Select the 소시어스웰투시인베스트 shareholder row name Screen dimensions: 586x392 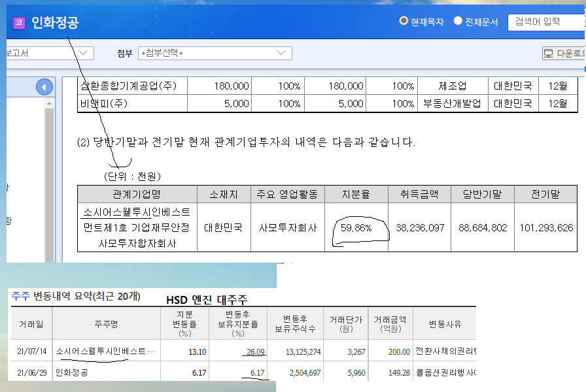click(107, 351)
